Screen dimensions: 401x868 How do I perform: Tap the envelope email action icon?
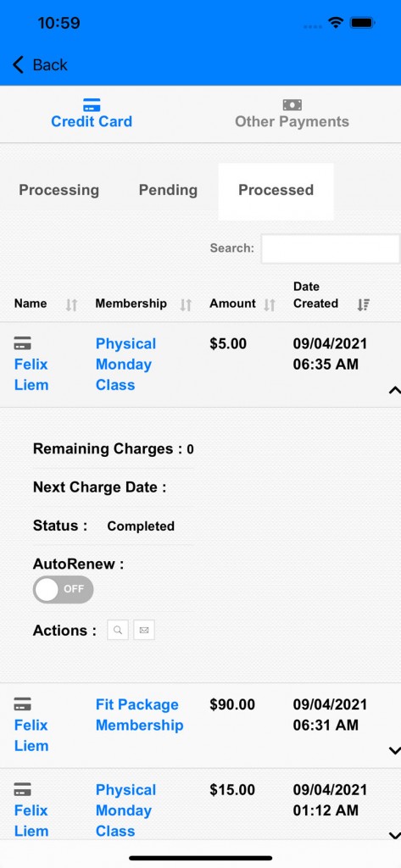pos(144,630)
